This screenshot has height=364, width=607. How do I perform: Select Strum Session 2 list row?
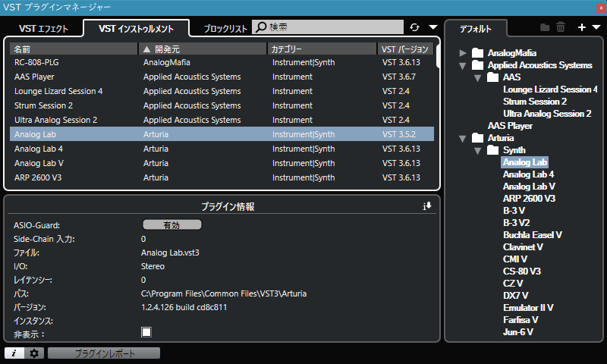tap(222, 105)
